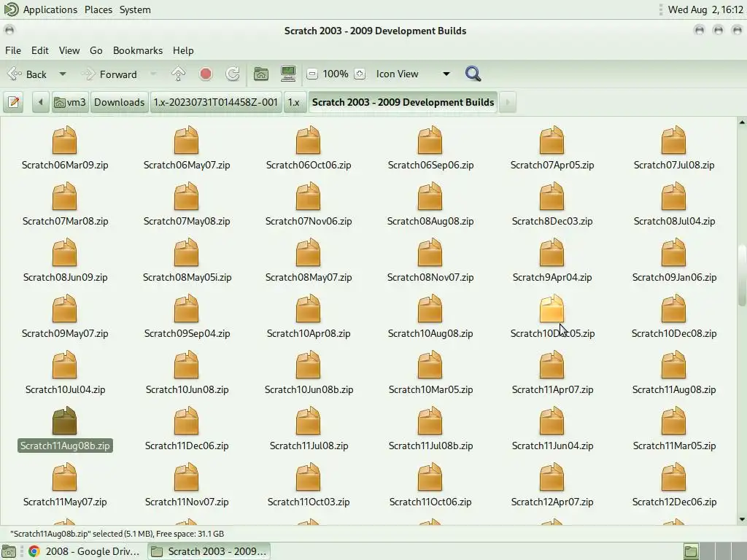Click the workspace switcher first workspace
747x560 pixels.
691,551
